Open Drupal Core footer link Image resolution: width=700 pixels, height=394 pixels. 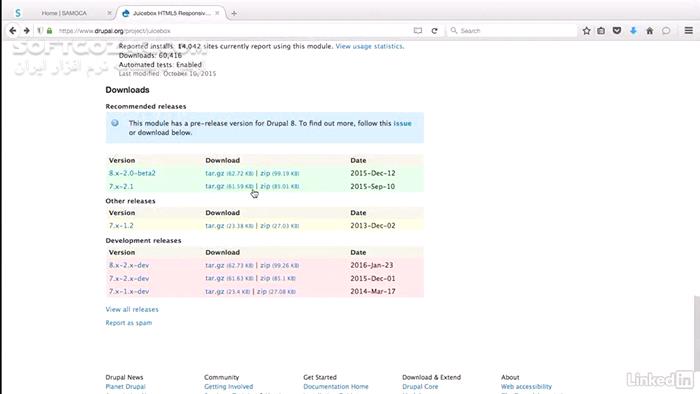[x=420, y=387]
